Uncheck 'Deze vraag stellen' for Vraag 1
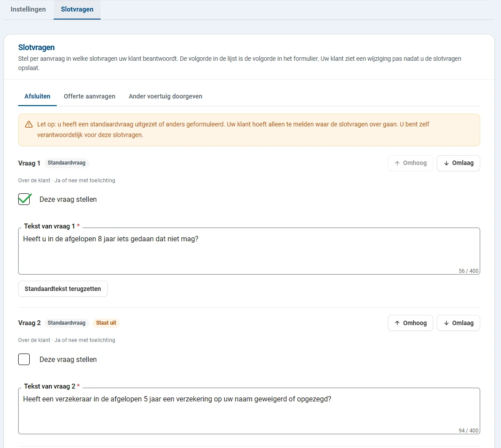This screenshot has height=448, width=501. 24,199
